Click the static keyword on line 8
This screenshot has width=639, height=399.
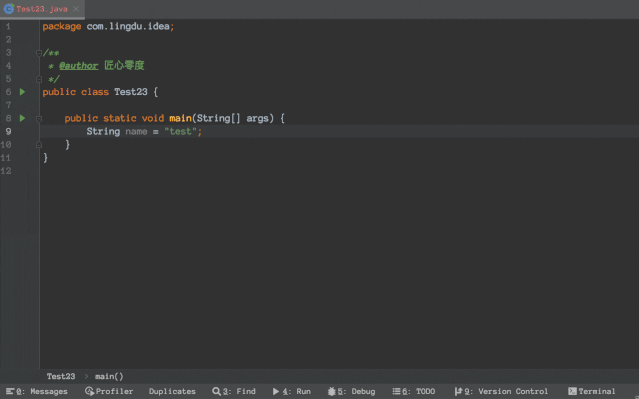(119, 118)
